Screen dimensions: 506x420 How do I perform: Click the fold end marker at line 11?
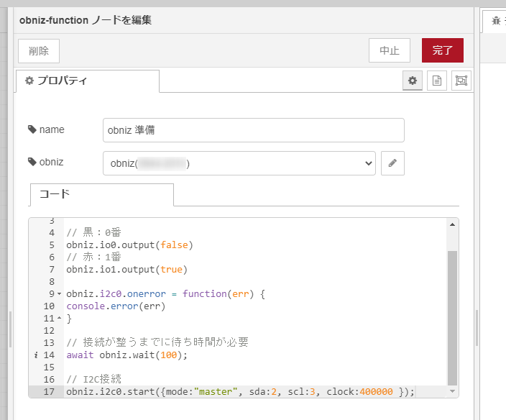(x=59, y=318)
